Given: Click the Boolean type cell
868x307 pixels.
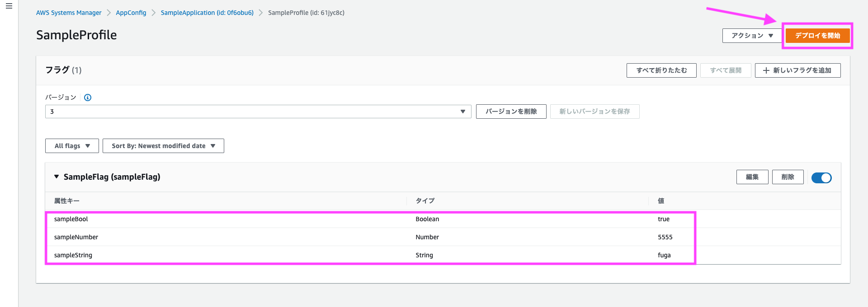Looking at the screenshot, I should coord(427,219).
